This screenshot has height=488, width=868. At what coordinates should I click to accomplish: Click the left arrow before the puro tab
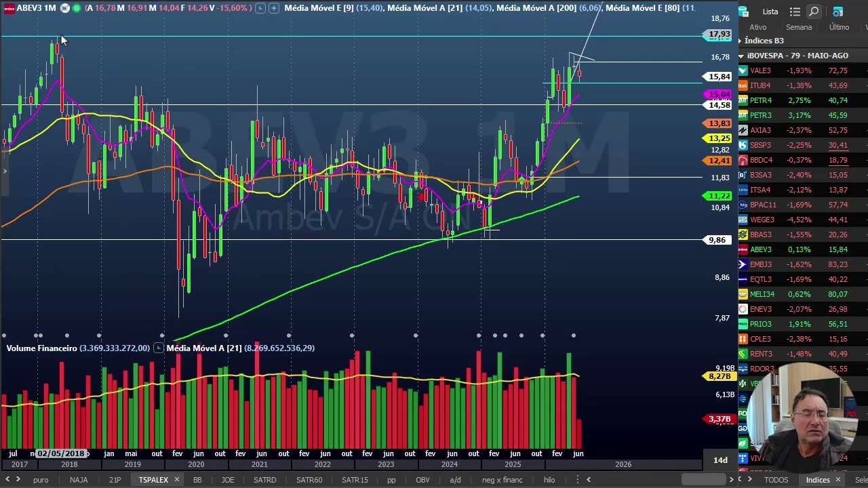pos(7,480)
